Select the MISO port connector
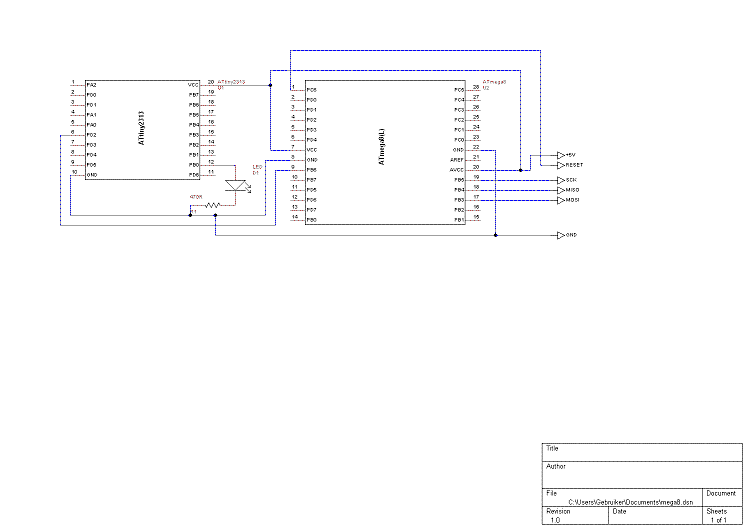748x530 pixels. tap(561, 189)
